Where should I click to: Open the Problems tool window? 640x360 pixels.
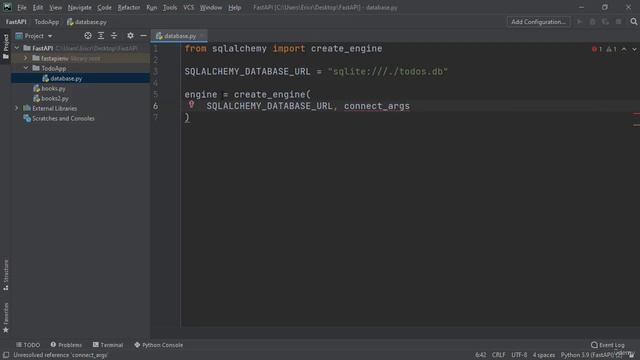tap(66, 345)
